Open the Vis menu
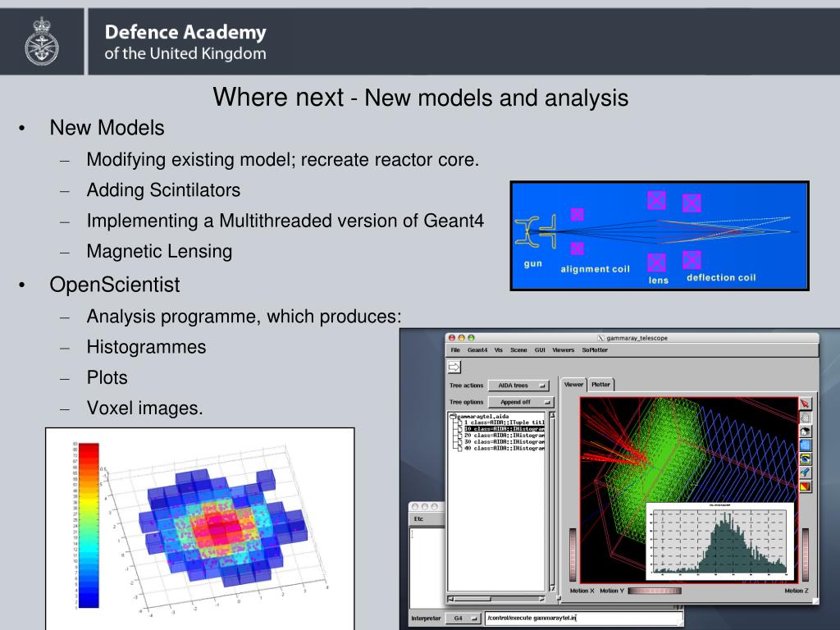Viewport: 840px width, 630px height. point(499,349)
